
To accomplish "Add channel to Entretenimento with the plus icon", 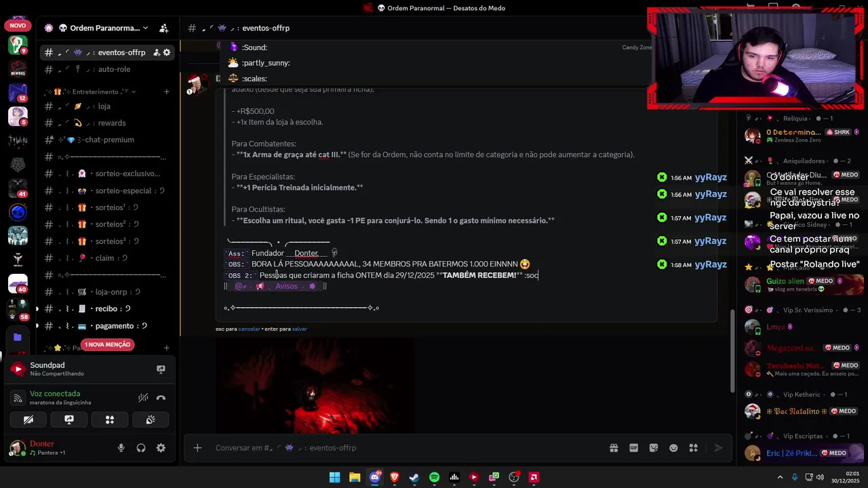I will click(x=167, y=91).
